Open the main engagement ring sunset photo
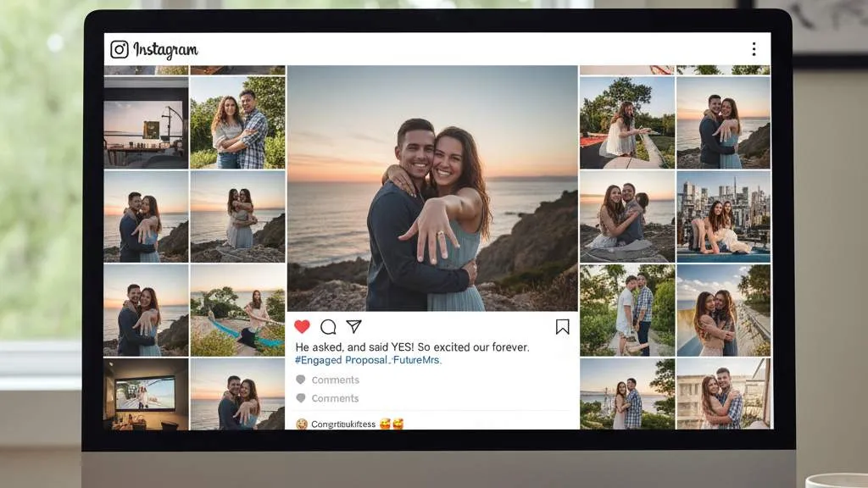The image size is (868, 488). click(432, 188)
